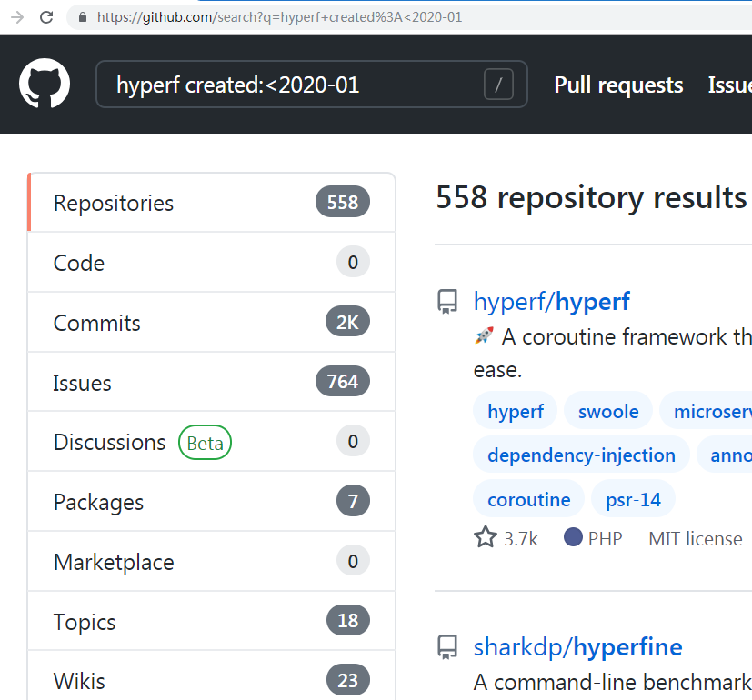Screen dimensions: 752x700
Task: Switch to Commits results
Action: pyautogui.click(x=212, y=322)
